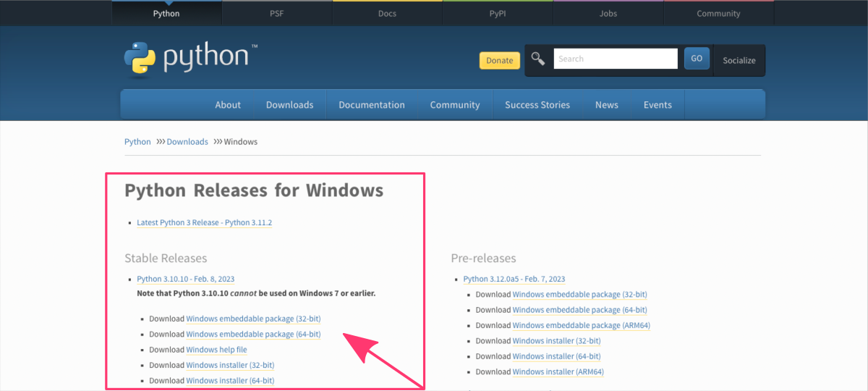Open the Jobs top tab

coord(608,13)
